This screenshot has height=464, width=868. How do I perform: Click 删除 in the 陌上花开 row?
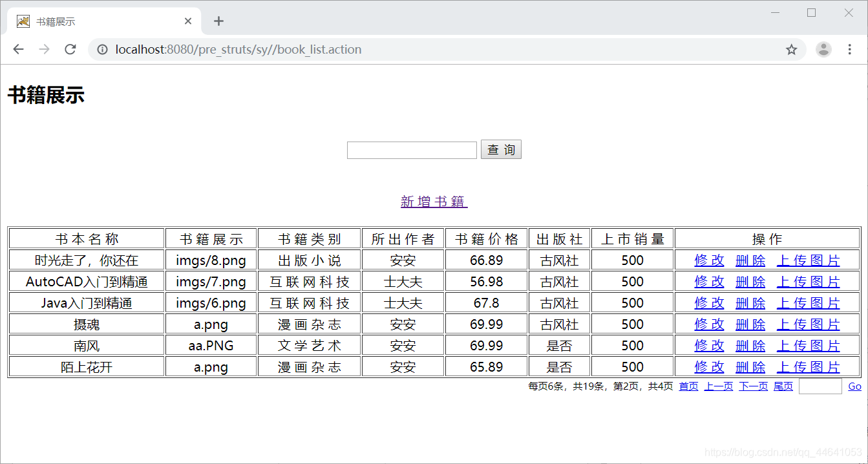click(x=750, y=367)
